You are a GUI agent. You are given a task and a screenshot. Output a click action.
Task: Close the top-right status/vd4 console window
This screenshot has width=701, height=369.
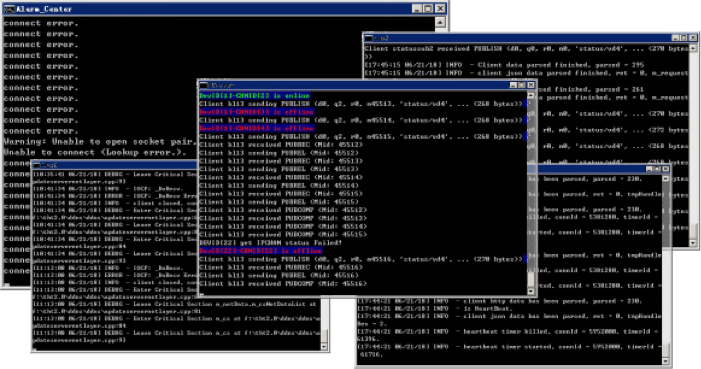tap(693, 38)
